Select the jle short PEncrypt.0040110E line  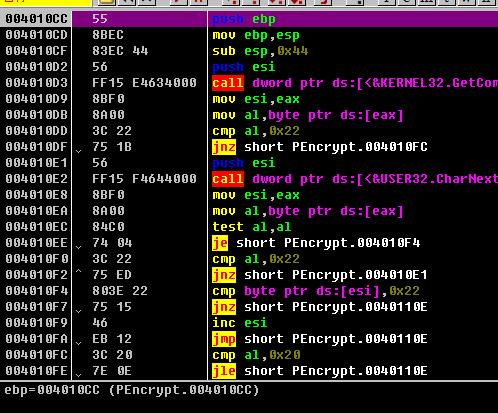319,371
